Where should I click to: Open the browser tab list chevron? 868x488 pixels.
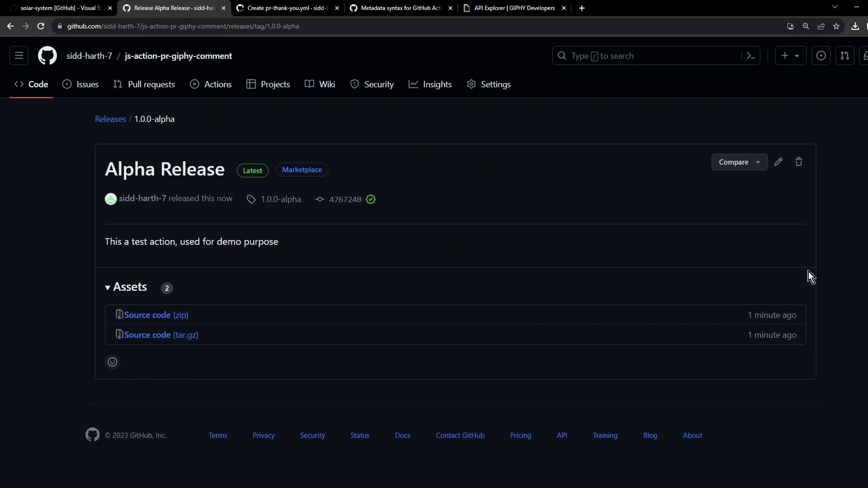835,7
